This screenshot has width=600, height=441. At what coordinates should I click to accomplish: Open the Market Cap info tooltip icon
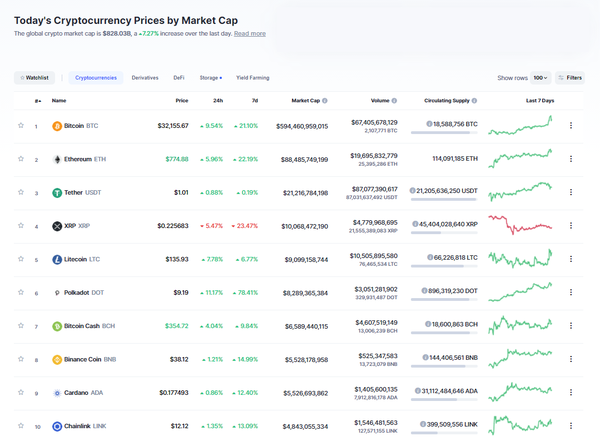coord(325,101)
